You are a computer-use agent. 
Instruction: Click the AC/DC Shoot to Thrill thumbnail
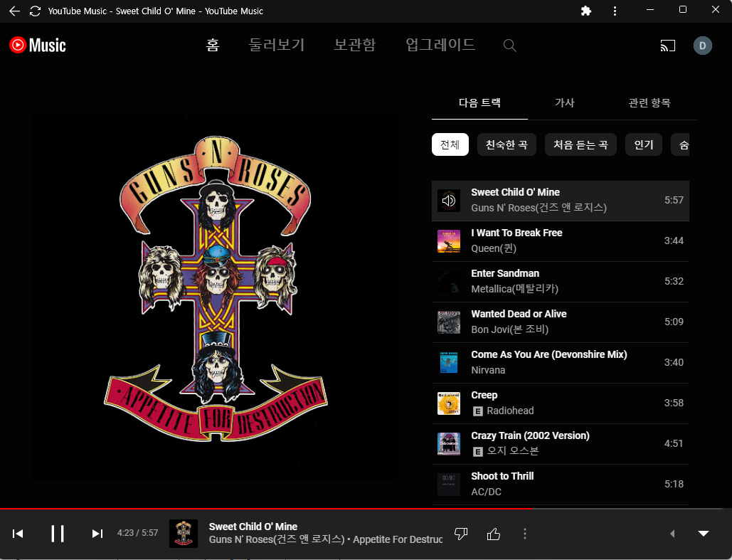coord(449,485)
